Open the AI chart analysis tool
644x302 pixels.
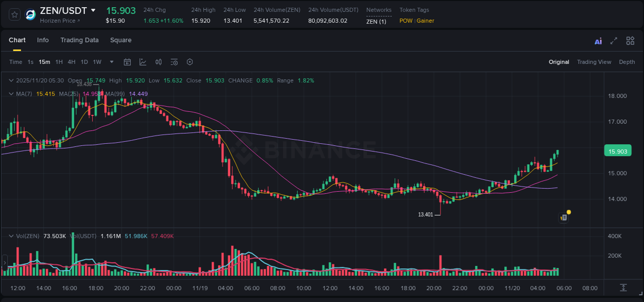click(x=598, y=40)
